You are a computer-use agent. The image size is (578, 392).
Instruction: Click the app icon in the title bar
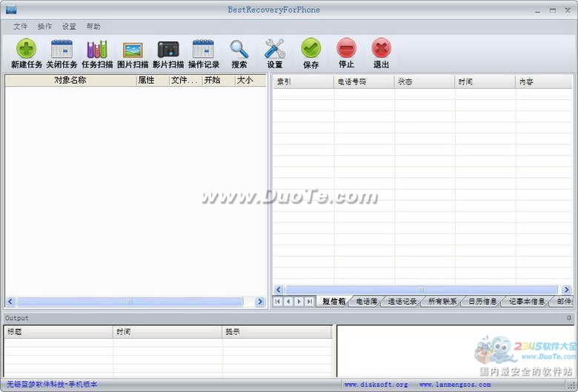11,10
